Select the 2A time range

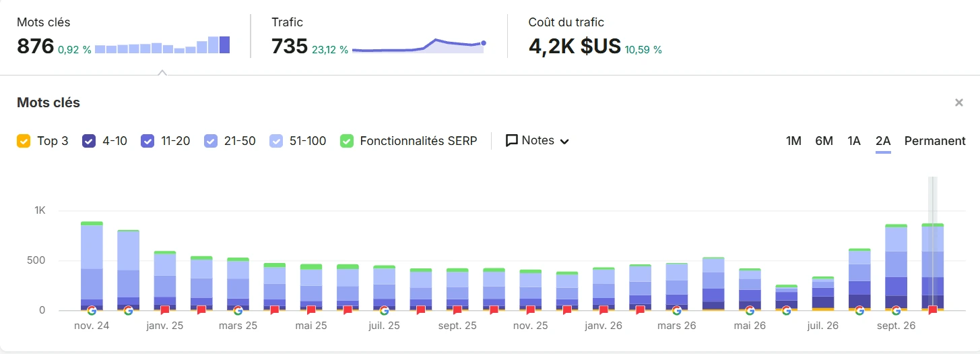click(883, 141)
